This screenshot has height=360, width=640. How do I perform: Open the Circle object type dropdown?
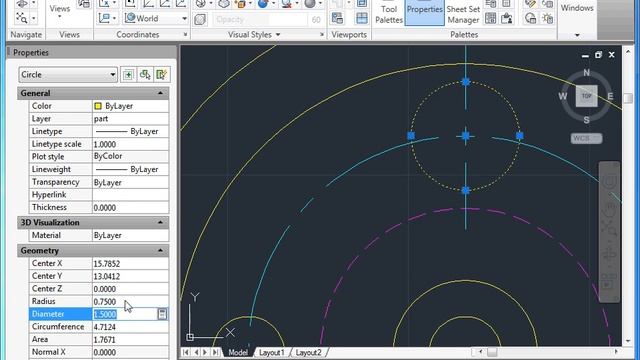pyautogui.click(x=68, y=75)
